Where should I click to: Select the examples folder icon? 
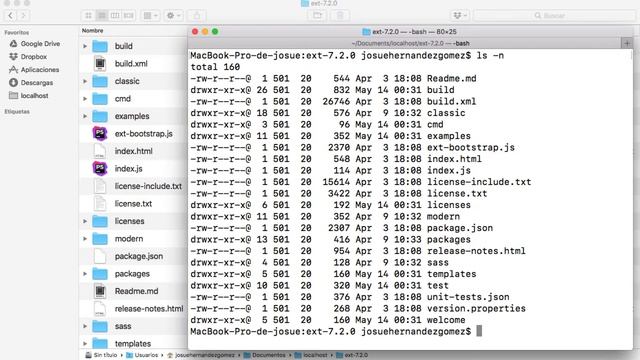(100, 116)
